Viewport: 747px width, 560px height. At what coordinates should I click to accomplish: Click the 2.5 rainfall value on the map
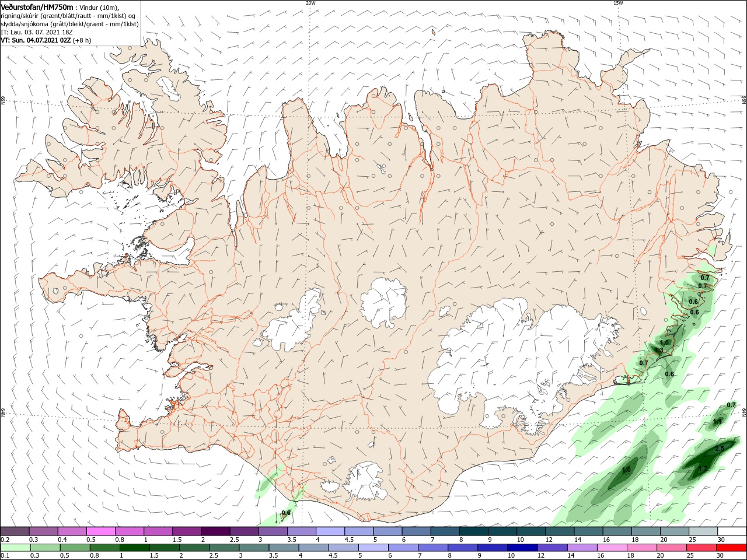pos(720,449)
